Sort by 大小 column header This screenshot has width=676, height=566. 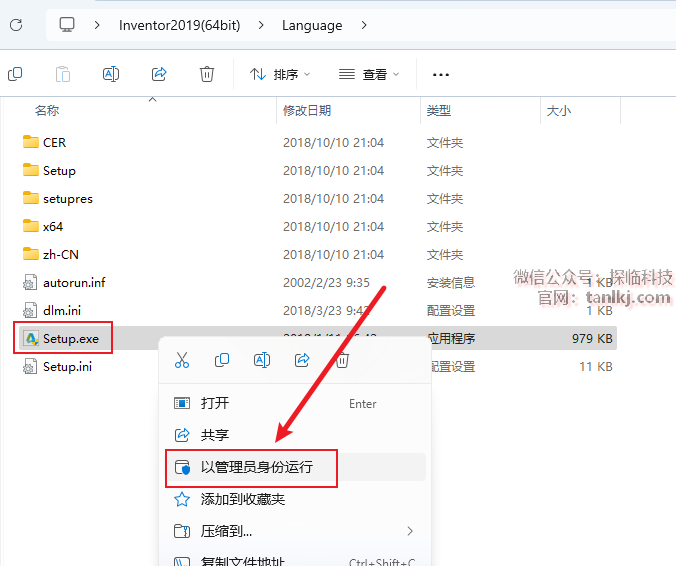559,111
